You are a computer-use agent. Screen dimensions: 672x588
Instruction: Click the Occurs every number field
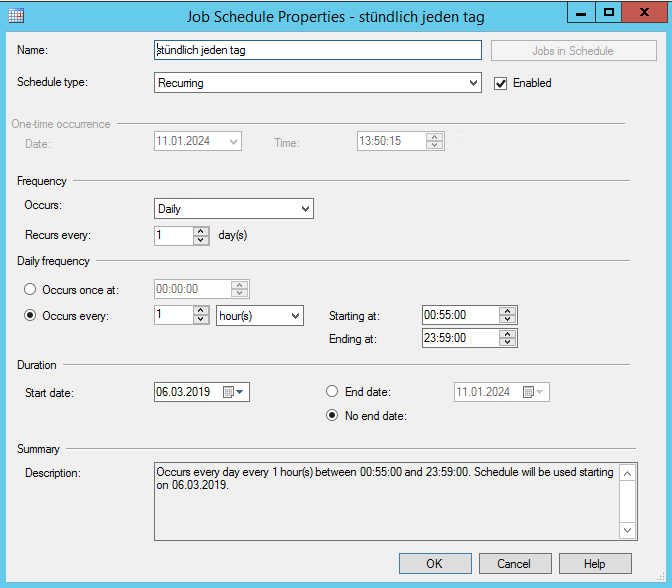(x=174, y=315)
